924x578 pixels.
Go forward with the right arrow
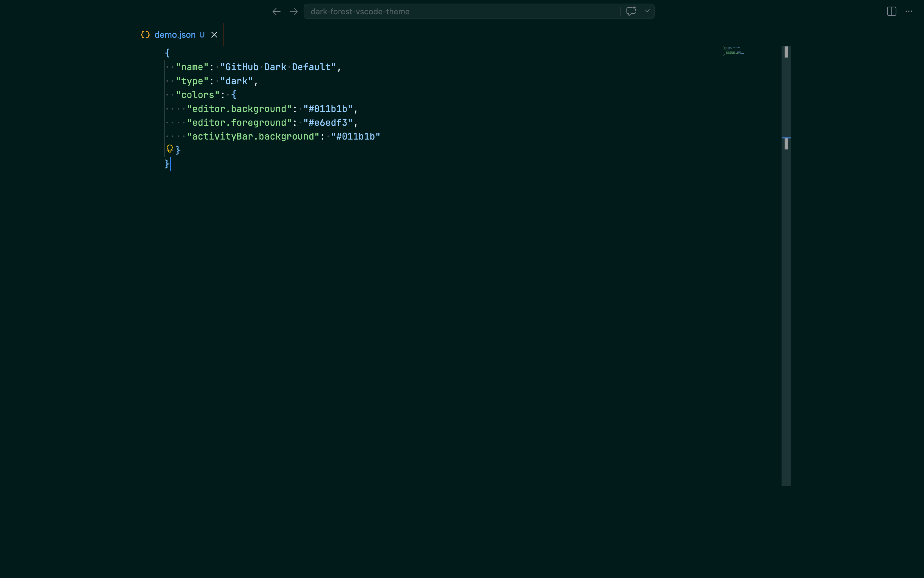coord(293,12)
